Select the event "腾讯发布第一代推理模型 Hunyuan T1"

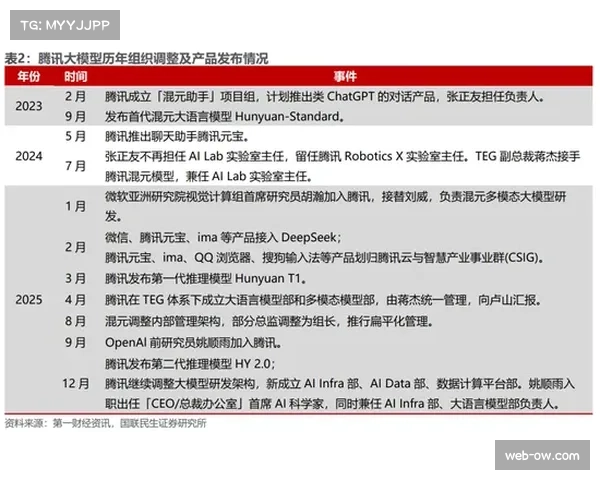[x=205, y=278]
